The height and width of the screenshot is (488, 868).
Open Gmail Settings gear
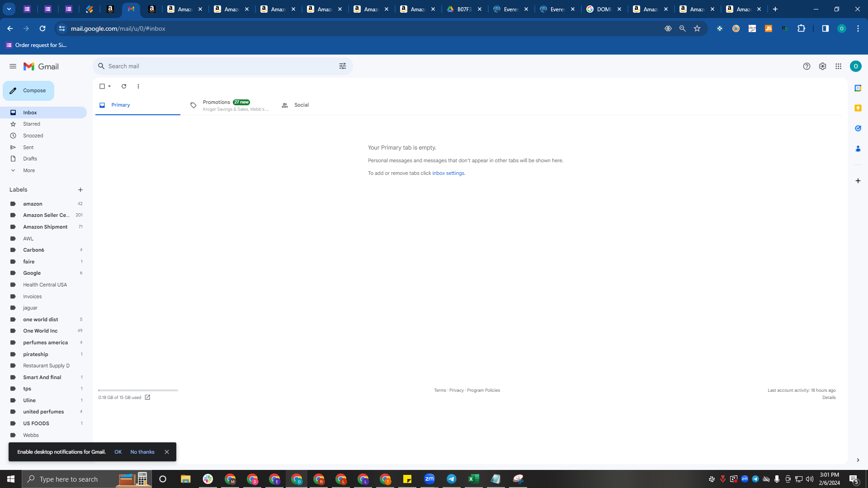pos(822,66)
